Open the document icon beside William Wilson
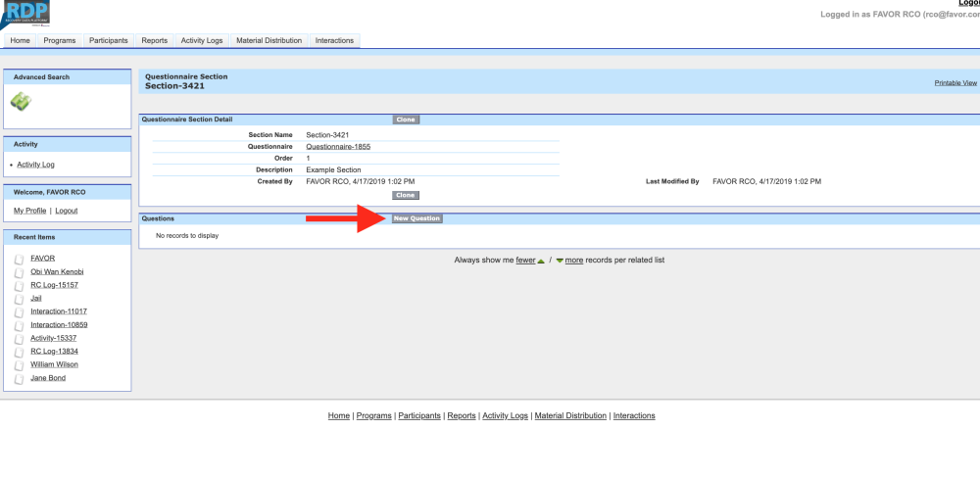 point(20,365)
